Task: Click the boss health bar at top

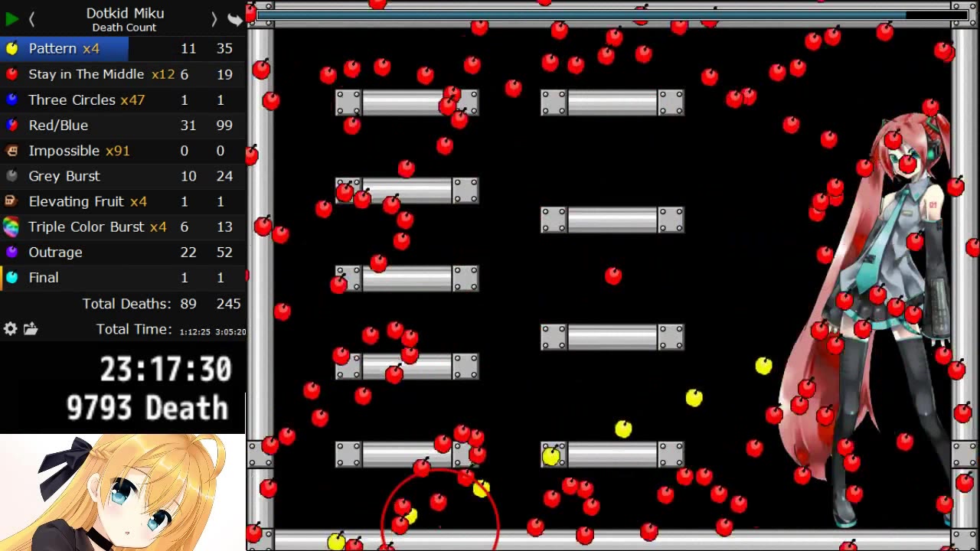Action: pyautogui.click(x=612, y=15)
